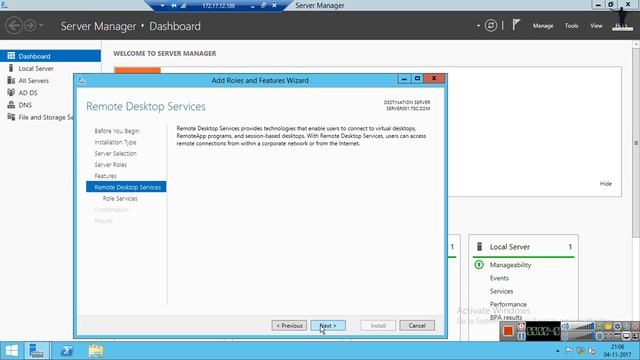Cancel the Add Roles and Features Wizard
This screenshot has height=360, width=640.
[x=417, y=325]
